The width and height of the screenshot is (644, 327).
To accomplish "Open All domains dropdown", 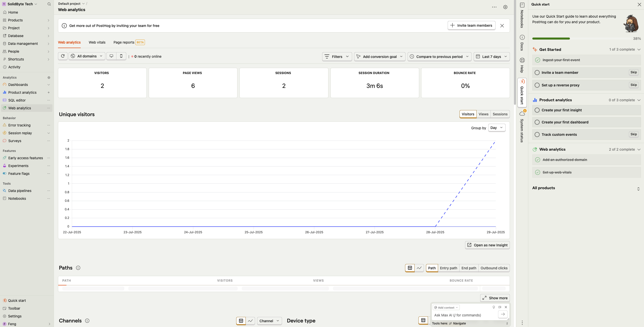I will (x=87, y=56).
